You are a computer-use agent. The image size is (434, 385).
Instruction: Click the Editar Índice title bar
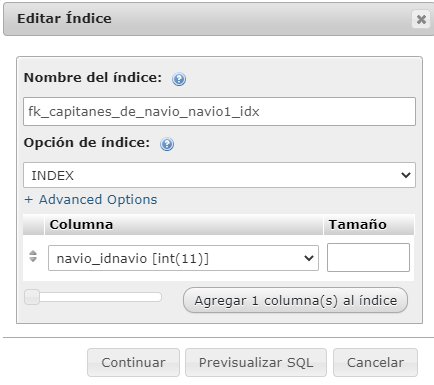coord(207,19)
